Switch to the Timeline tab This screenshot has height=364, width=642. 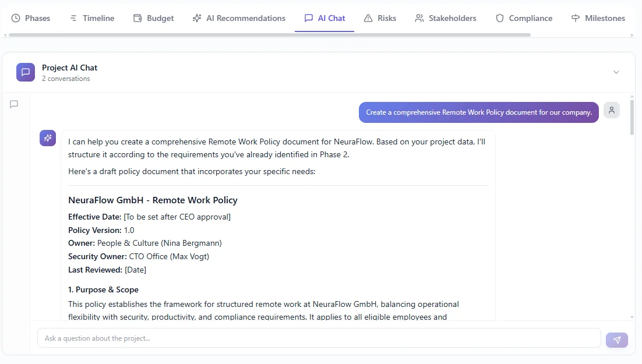point(91,18)
